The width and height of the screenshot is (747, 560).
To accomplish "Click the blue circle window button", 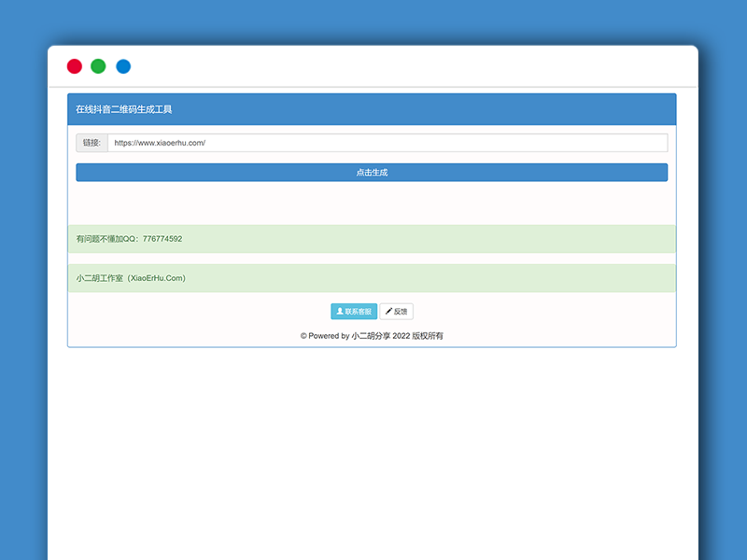I will pyautogui.click(x=123, y=66).
